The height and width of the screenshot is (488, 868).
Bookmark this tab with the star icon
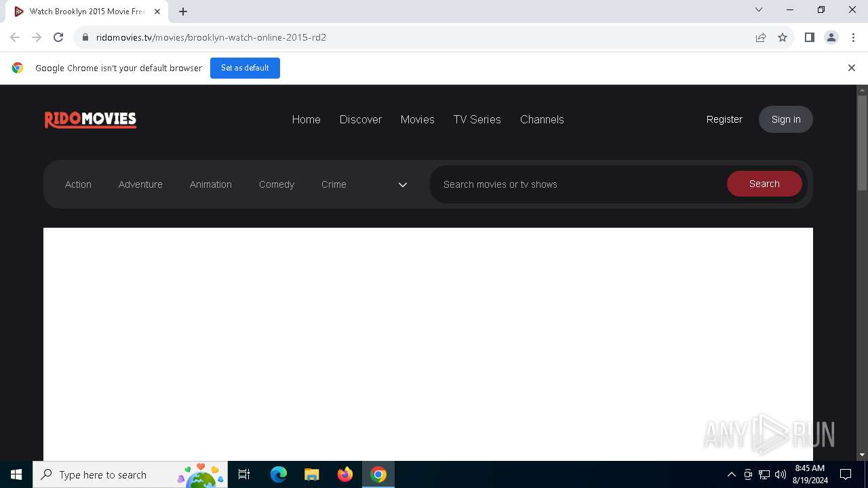tap(783, 37)
